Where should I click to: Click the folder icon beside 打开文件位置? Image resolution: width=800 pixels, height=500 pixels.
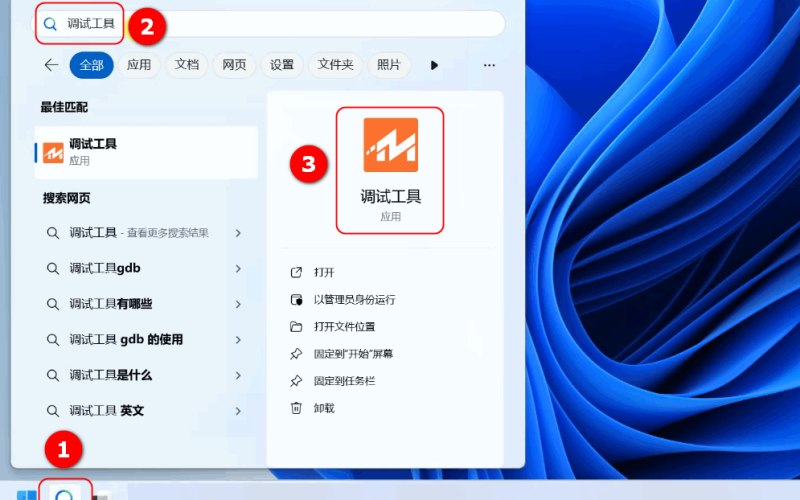pos(296,327)
